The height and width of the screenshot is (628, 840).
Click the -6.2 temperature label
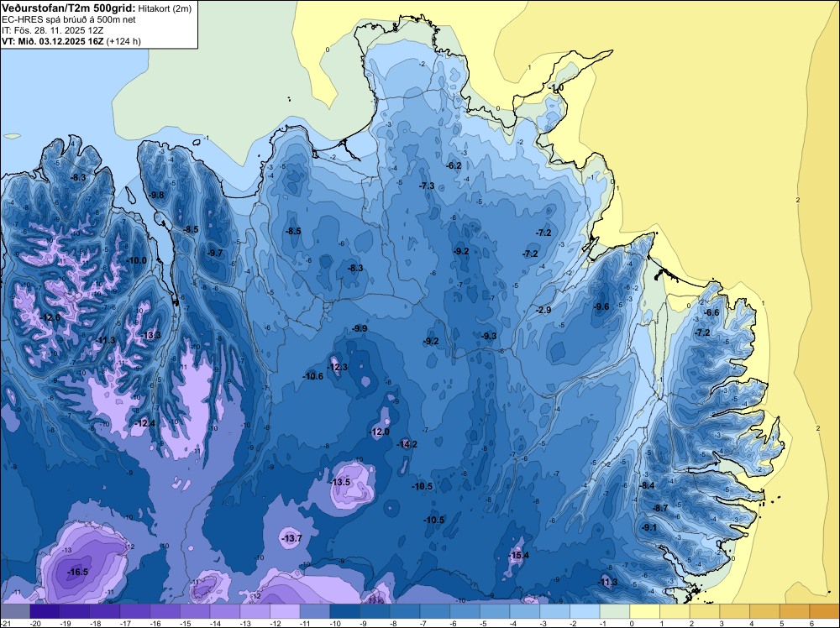pos(454,165)
